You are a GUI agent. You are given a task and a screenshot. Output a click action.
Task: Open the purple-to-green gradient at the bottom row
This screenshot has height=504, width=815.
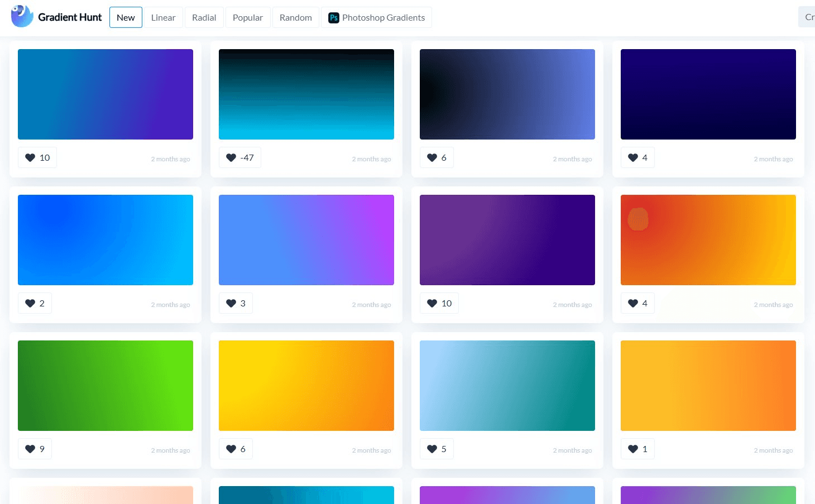click(708, 495)
